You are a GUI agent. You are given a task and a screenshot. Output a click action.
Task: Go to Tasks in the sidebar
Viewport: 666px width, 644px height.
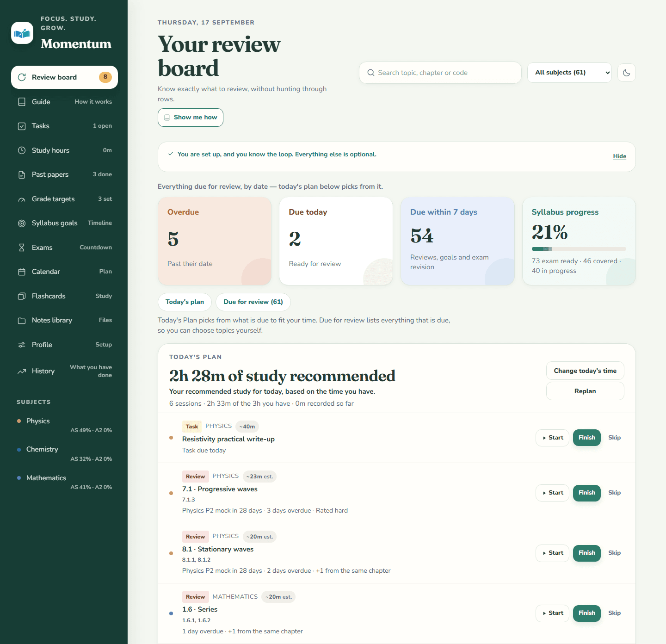pyautogui.click(x=64, y=126)
